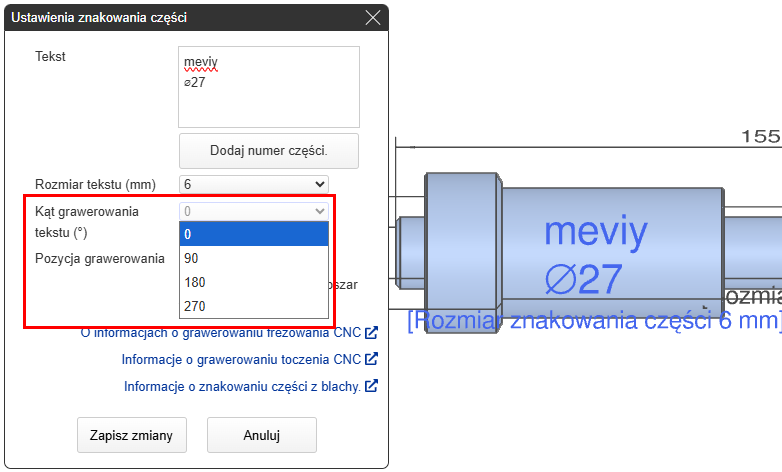Click external-link icon beside milling engraving info
Viewport: 782px width, 472px height.
pos(371,333)
